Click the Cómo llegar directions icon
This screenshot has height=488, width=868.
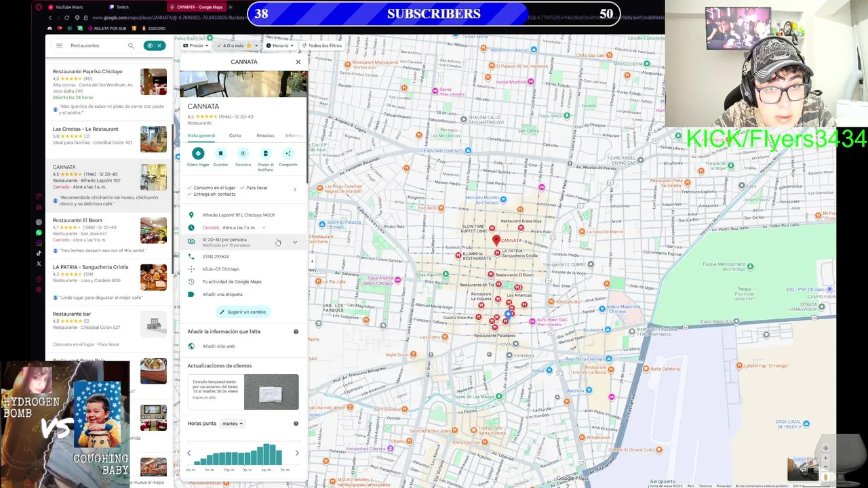click(x=198, y=153)
